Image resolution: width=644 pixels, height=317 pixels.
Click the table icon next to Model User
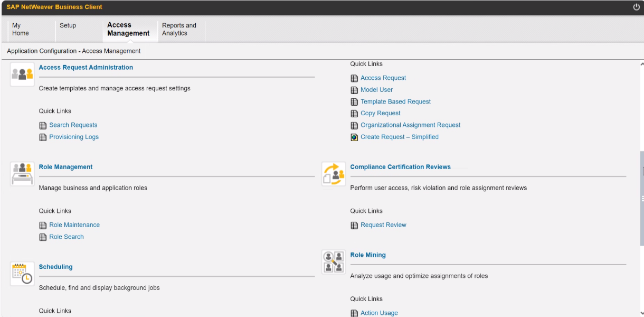point(354,90)
